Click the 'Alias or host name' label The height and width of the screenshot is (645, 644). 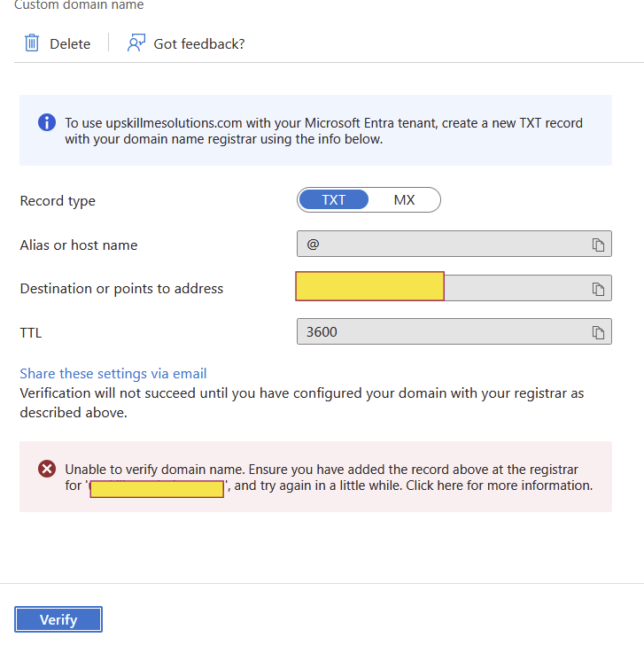79,245
